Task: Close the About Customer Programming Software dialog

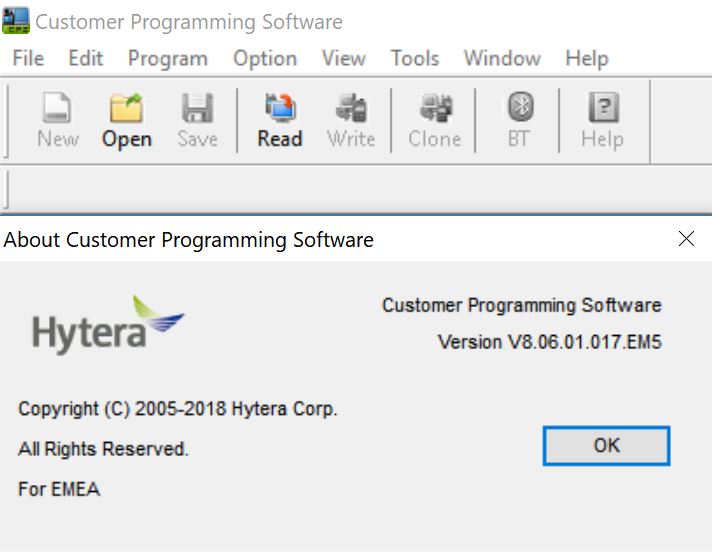Action: [x=686, y=238]
